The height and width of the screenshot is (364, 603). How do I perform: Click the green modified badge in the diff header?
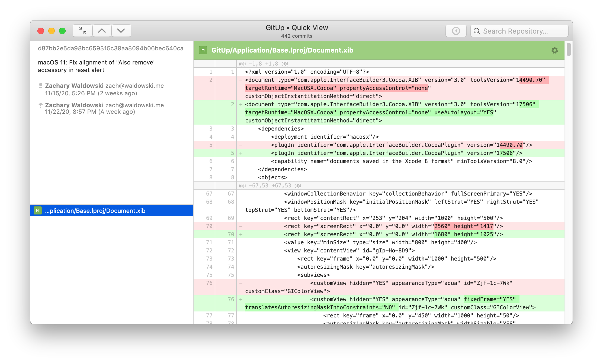203,50
